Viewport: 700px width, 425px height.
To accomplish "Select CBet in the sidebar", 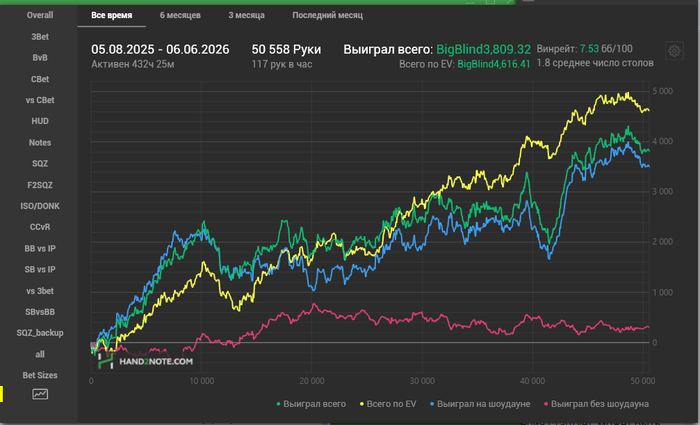I will point(40,79).
